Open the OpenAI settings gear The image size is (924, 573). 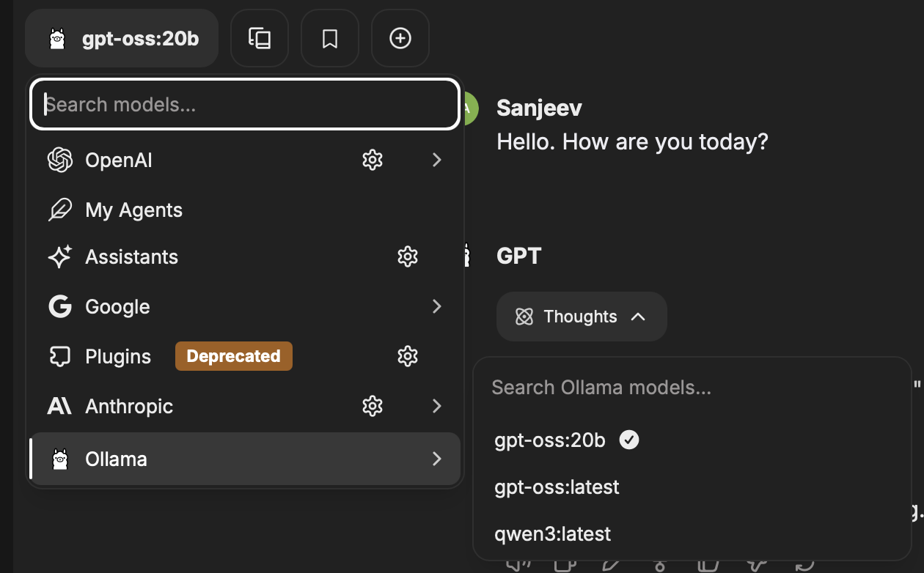[x=373, y=160]
